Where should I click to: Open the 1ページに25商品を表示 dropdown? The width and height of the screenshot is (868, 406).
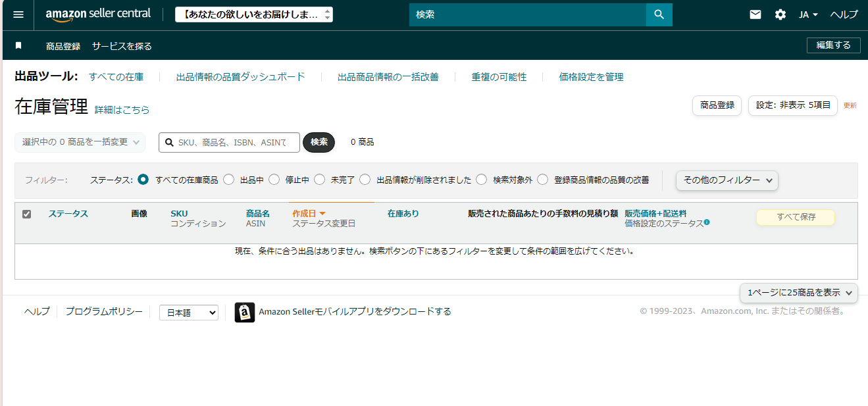tap(799, 293)
